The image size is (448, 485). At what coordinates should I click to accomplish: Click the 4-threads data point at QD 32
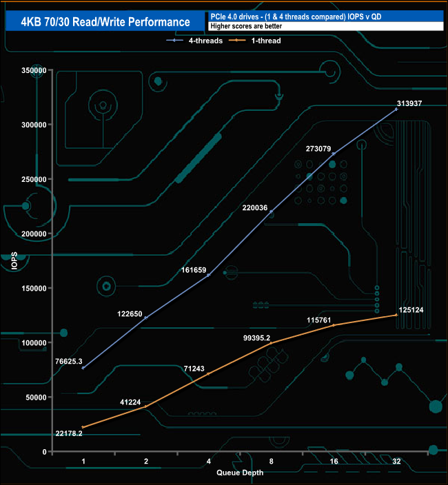[x=396, y=109]
